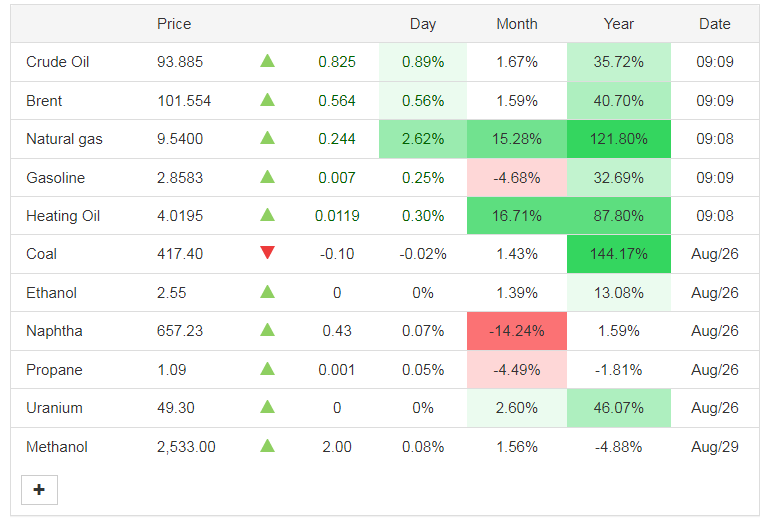Click the green up arrow in Gasoline row
This screenshot has width=765, height=523.
tap(267, 177)
